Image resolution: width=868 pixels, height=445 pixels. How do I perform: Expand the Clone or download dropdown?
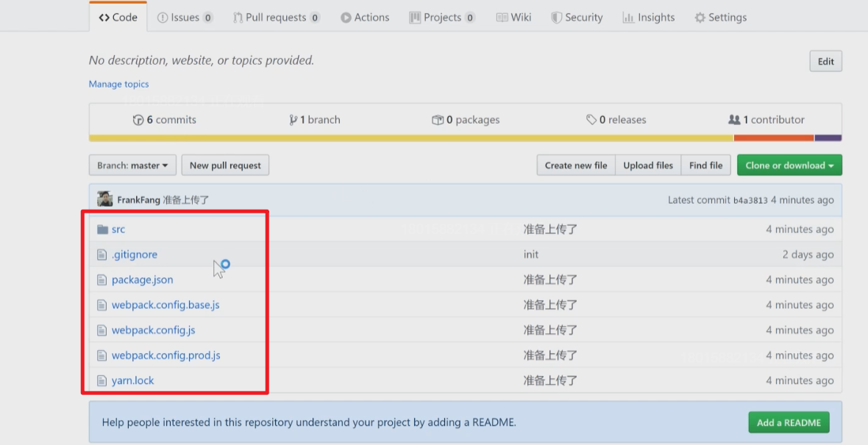click(x=789, y=165)
